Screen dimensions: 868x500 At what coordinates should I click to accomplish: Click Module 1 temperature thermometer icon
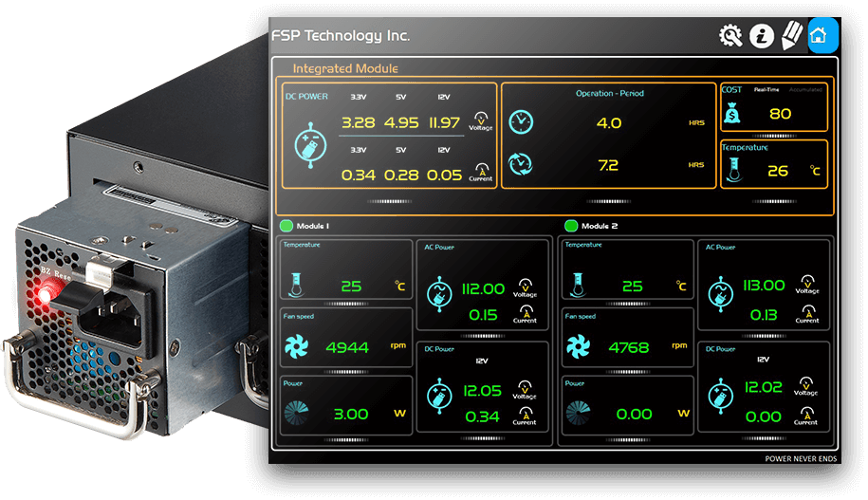click(296, 286)
